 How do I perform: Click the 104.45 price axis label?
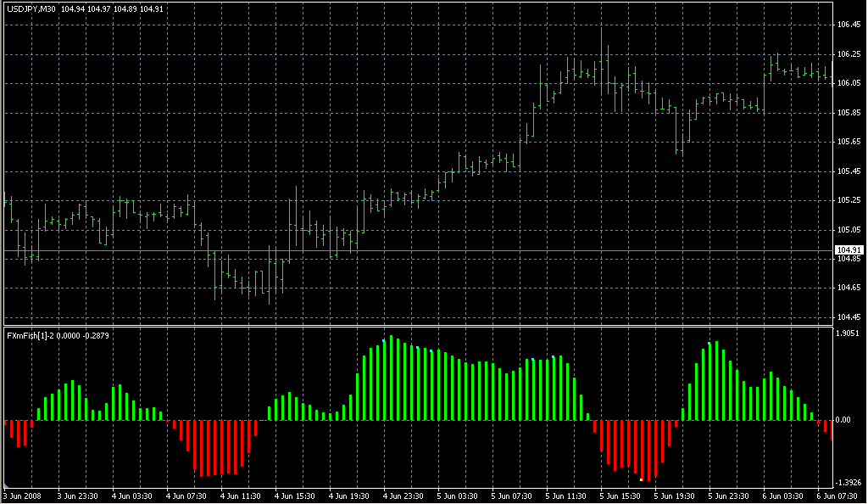click(849, 317)
